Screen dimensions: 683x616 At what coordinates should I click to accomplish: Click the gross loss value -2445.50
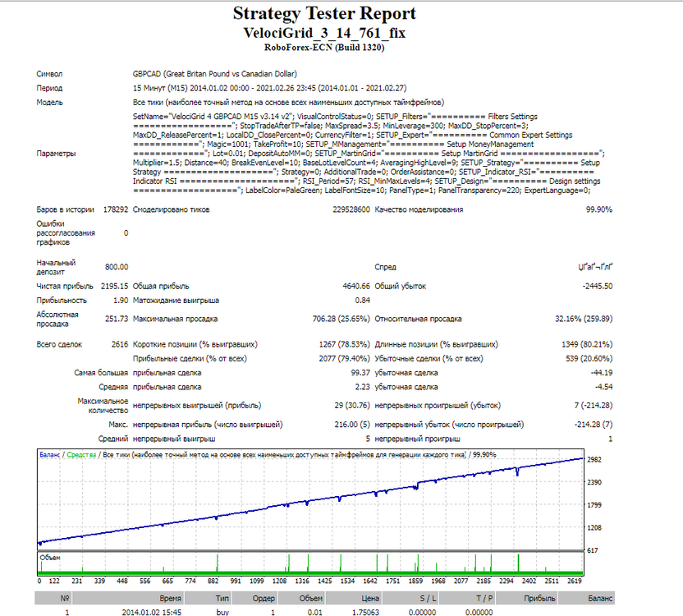(598, 287)
